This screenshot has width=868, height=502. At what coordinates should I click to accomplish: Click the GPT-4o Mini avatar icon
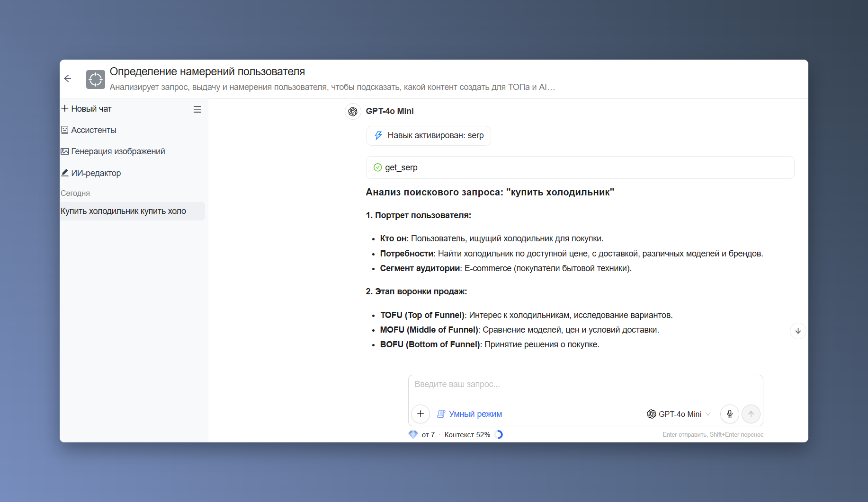pos(353,111)
